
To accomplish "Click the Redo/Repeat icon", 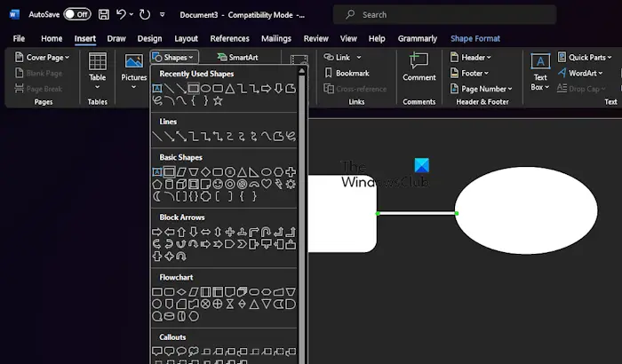I will (145, 15).
